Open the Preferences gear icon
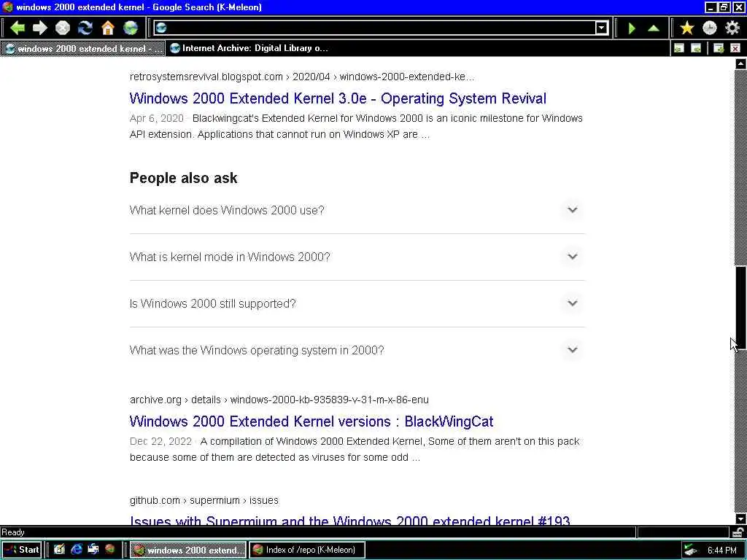 click(x=732, y=28)
